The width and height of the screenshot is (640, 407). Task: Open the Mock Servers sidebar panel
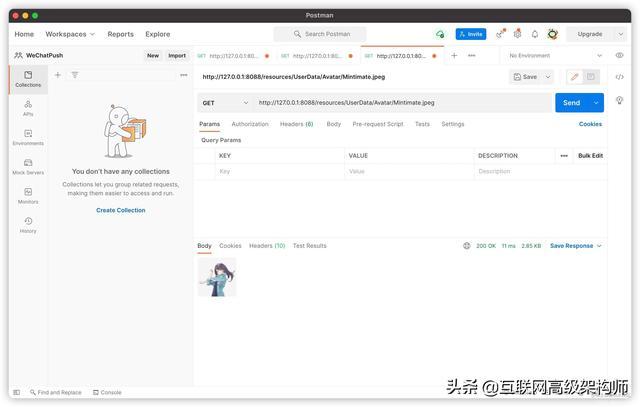tap(28, 167)
